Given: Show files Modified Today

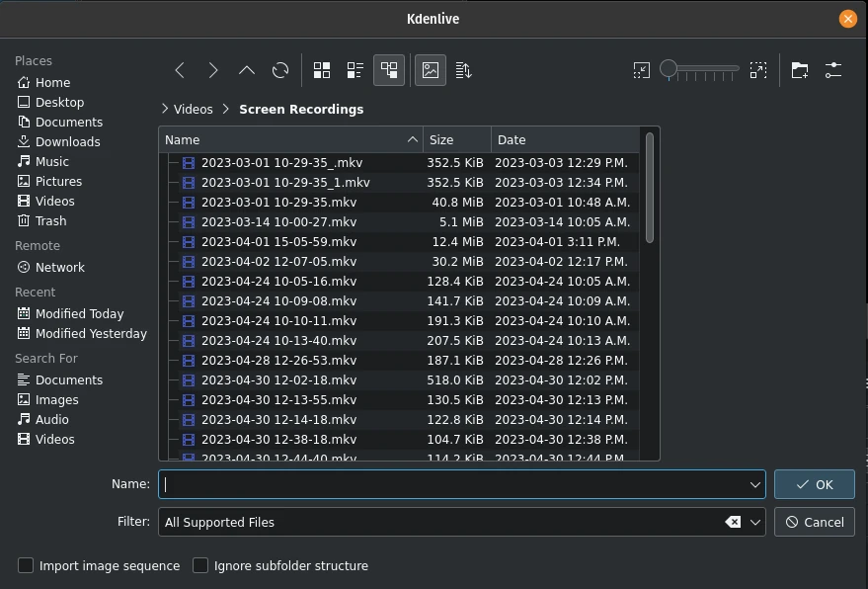Looking at the screenshot, I should [70, 313].
